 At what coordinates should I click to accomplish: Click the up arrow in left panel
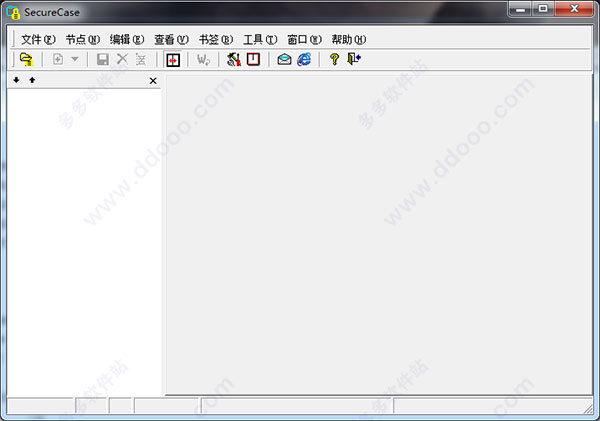32,80
